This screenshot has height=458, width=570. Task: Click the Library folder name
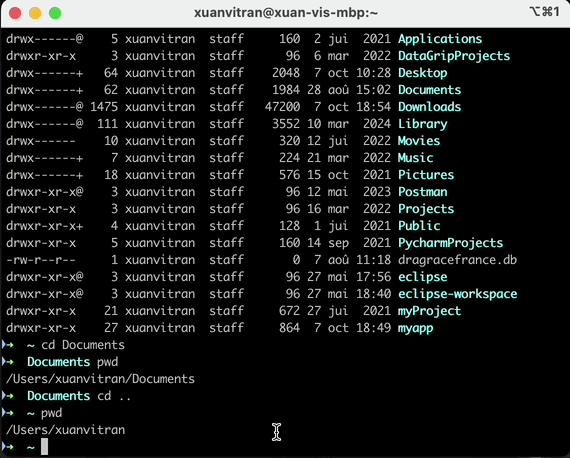tap(422, 124)
